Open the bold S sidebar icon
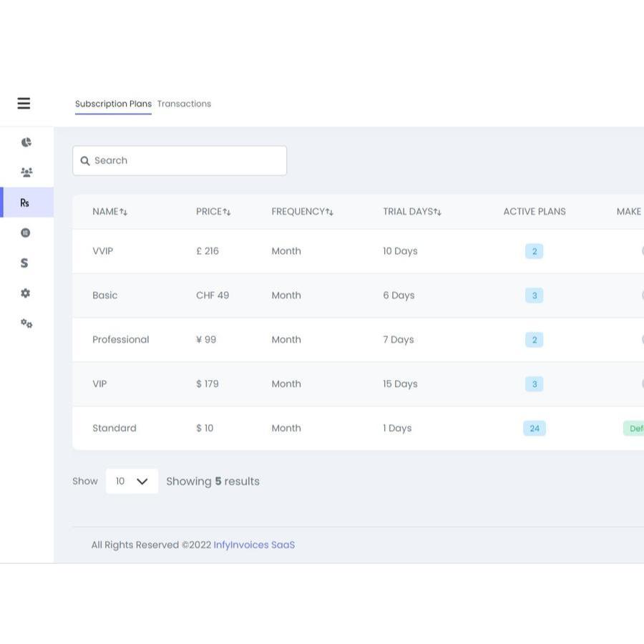644x644 pixels. (x=24, y=263)
